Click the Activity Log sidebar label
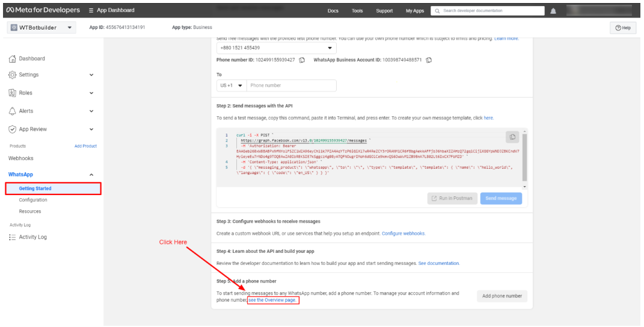Viewport: 644px width, 327px height. click(33, 237)
